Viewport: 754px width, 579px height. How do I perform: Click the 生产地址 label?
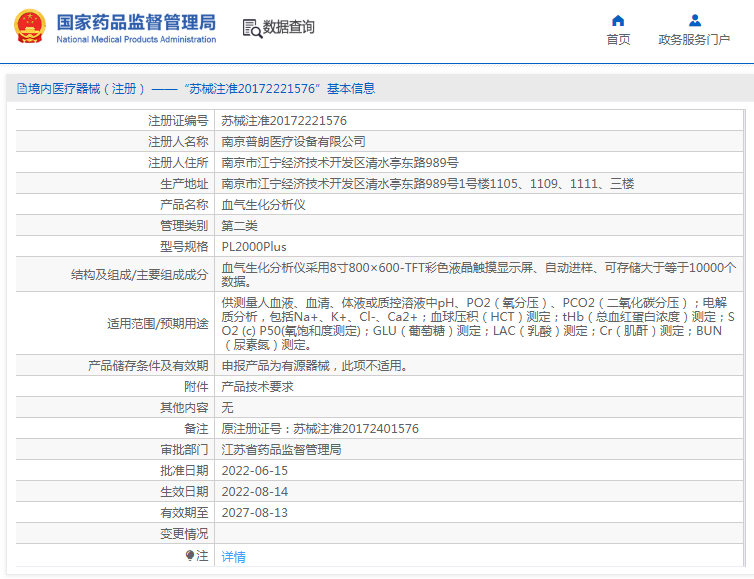point(184,183)
